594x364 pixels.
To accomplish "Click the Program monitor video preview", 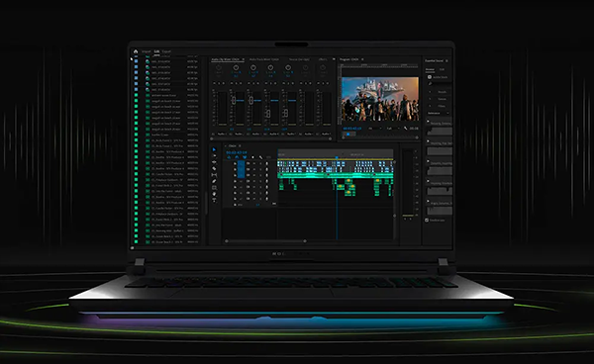I will point(380,99).
